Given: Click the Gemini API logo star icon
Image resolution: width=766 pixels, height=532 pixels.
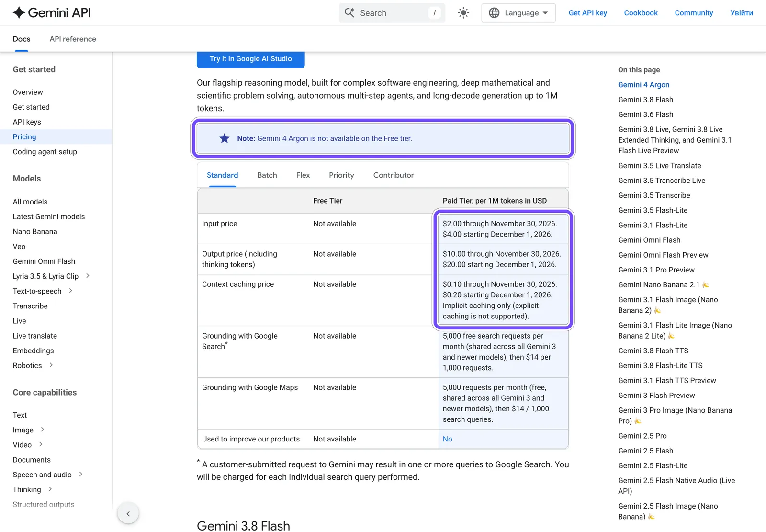Looking at the screenshot, I should click(x=19, y=12).
